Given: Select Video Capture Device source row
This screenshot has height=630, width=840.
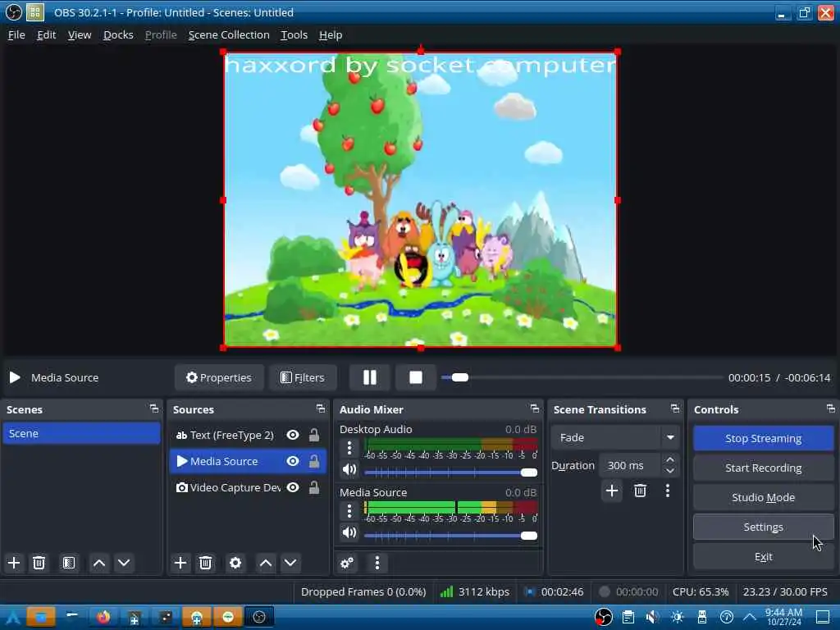Looking at the screenshot, I should [248, 487].
